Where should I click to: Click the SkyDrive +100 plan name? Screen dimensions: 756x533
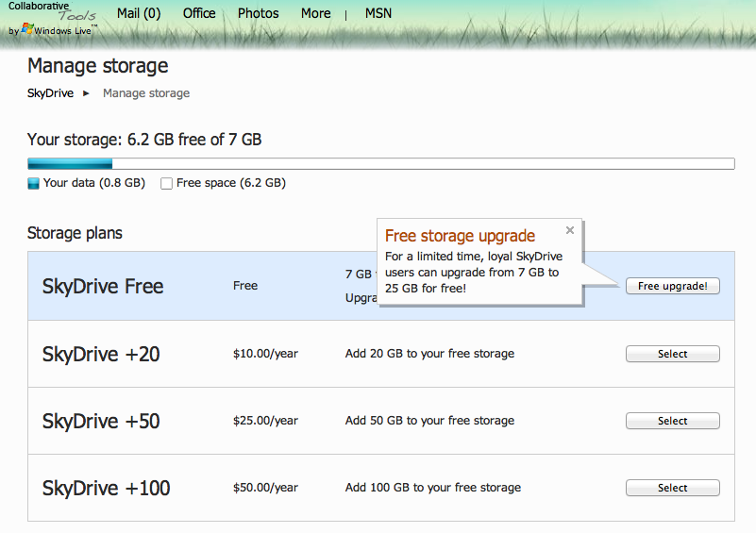click(x=106, y=488)
